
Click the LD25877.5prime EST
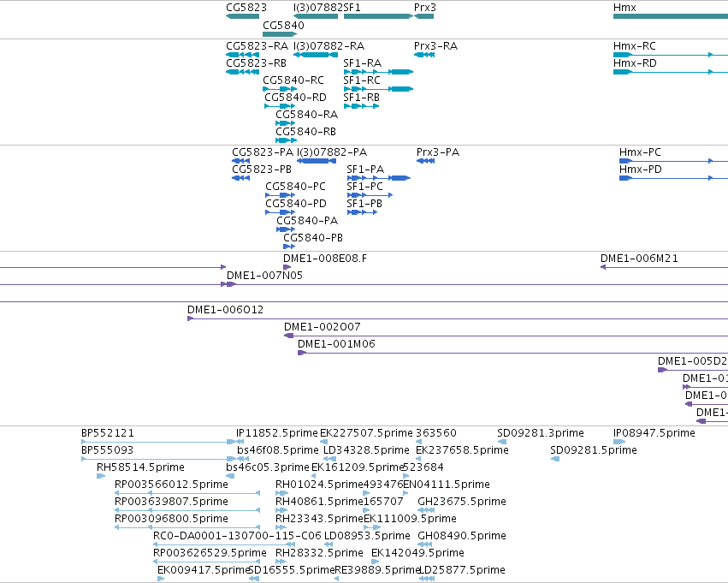pos(427,579)
